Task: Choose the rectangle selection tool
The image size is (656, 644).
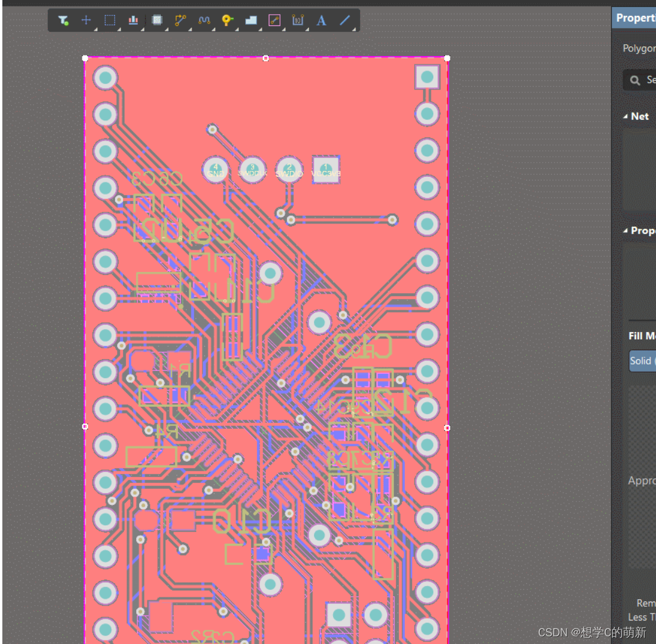Action: tap(110, 20)
